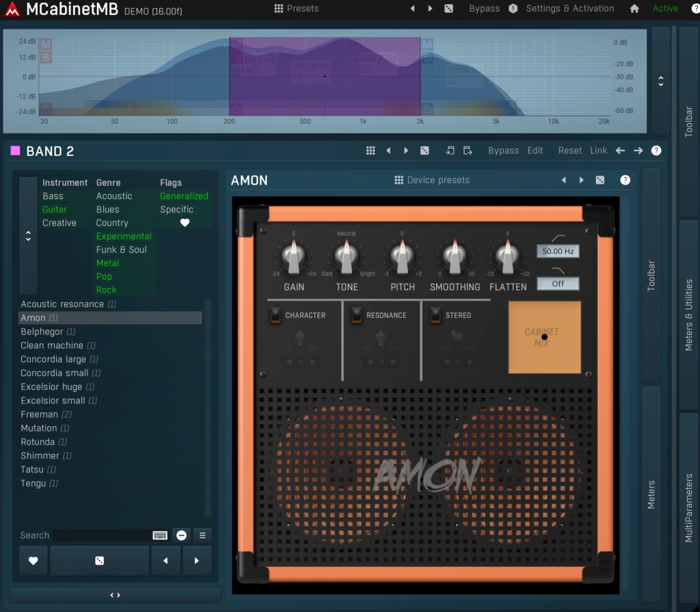The height and width of the screenshot is (612, 700).
Task: Select the Metal genre filter
Action: point(107,263)
